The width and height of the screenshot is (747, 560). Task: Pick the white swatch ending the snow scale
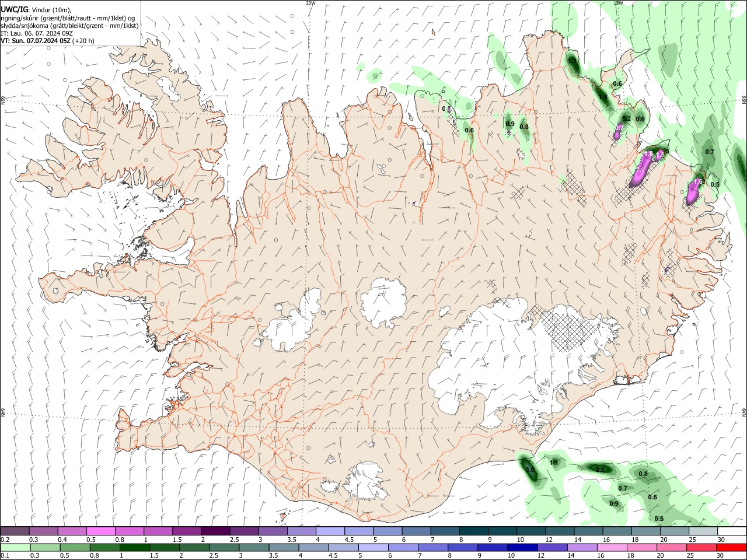[732, 531]
